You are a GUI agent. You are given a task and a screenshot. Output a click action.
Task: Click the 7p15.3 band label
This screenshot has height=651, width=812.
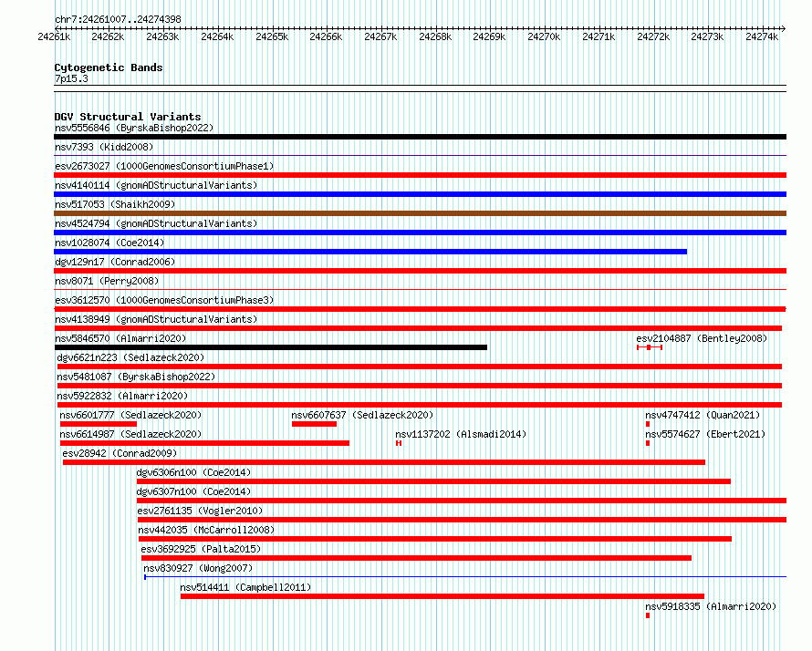click(x=71, y=78)
